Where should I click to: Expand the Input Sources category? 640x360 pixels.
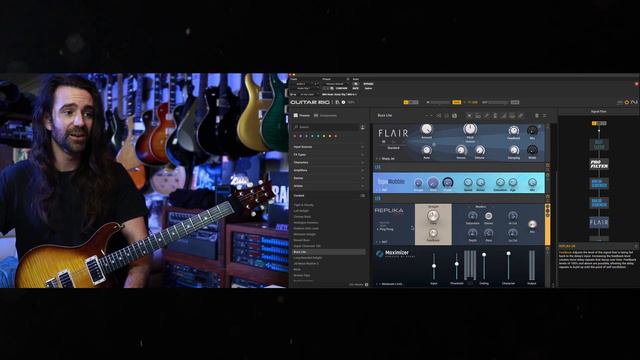click(x=329, y=147)
